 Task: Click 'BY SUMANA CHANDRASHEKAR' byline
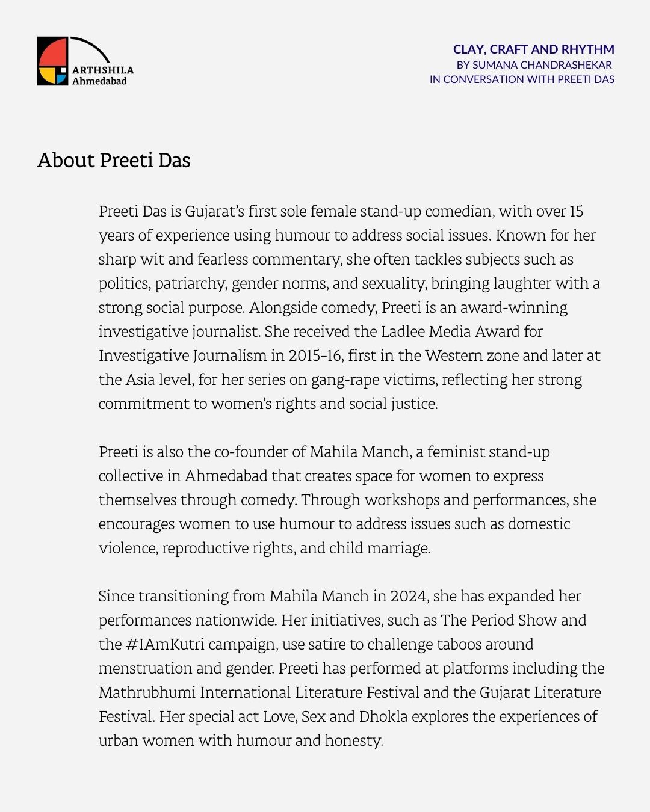pos(534,65)
